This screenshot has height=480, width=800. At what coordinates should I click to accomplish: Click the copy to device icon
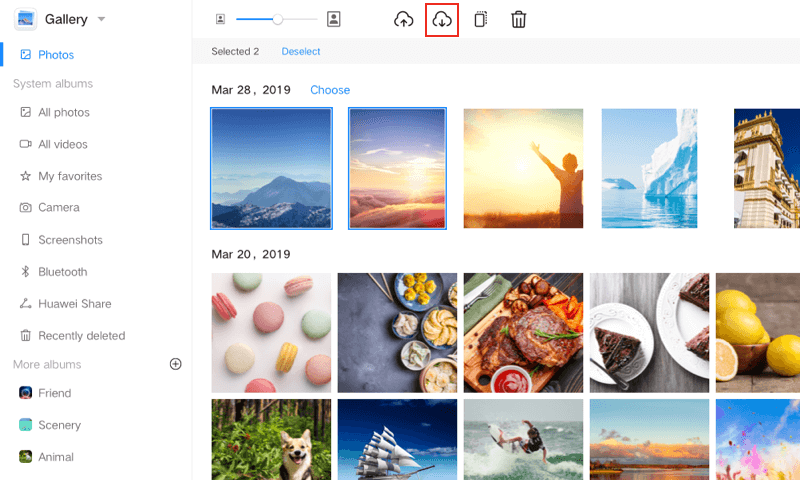[x=480, y=19]
